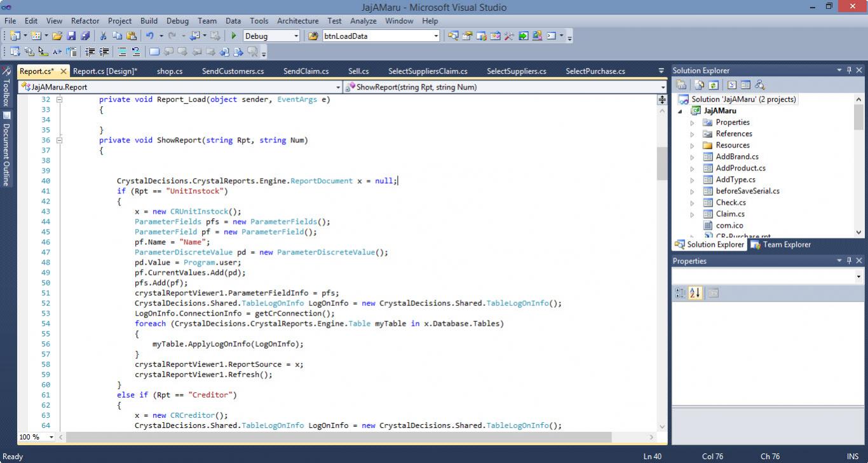Collapse the JajAMaru project node
868x463 pixels.
(681, 111)
